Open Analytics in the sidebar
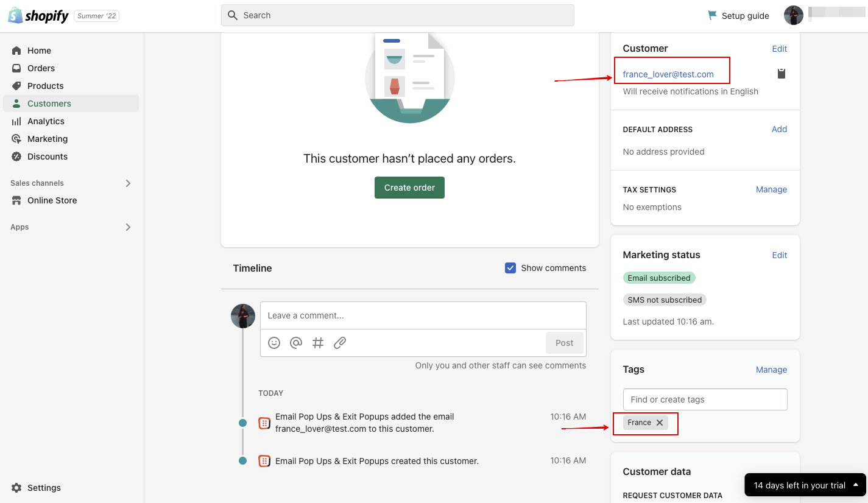This screenshot has width=868, height=503. pyautogui.click(x=46, y=121)
